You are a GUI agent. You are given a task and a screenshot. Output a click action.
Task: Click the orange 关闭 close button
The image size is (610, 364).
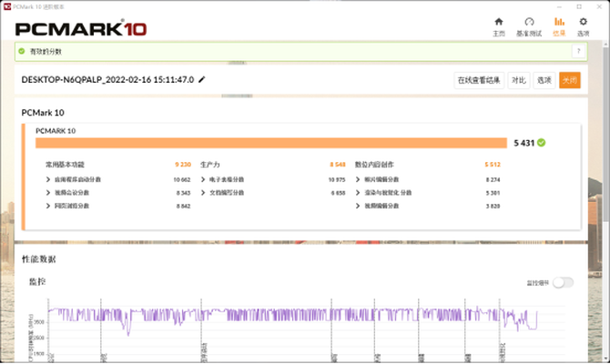(570, 80)
